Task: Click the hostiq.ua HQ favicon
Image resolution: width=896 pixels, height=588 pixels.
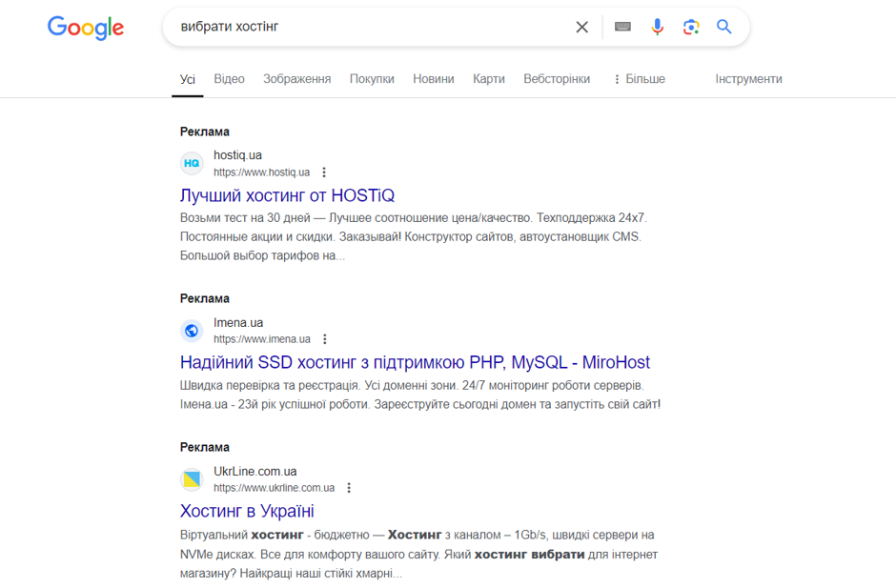Action: coord(192,163)
